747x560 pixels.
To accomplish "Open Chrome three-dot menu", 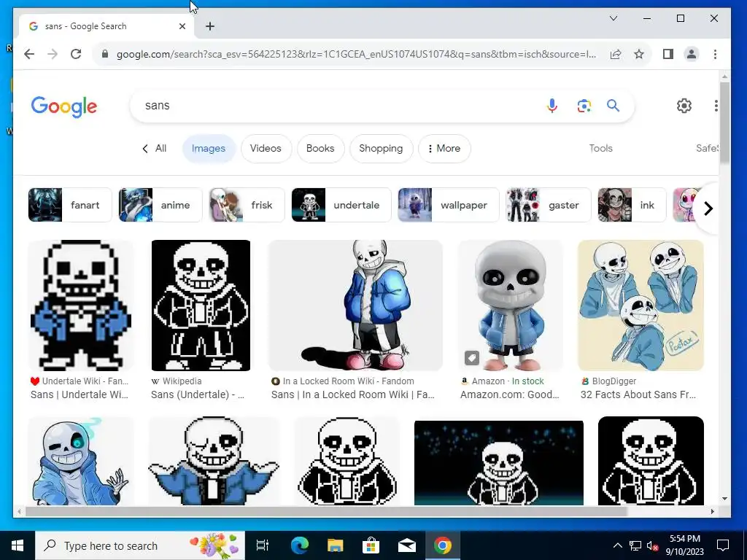I will (x=715, y=54).
